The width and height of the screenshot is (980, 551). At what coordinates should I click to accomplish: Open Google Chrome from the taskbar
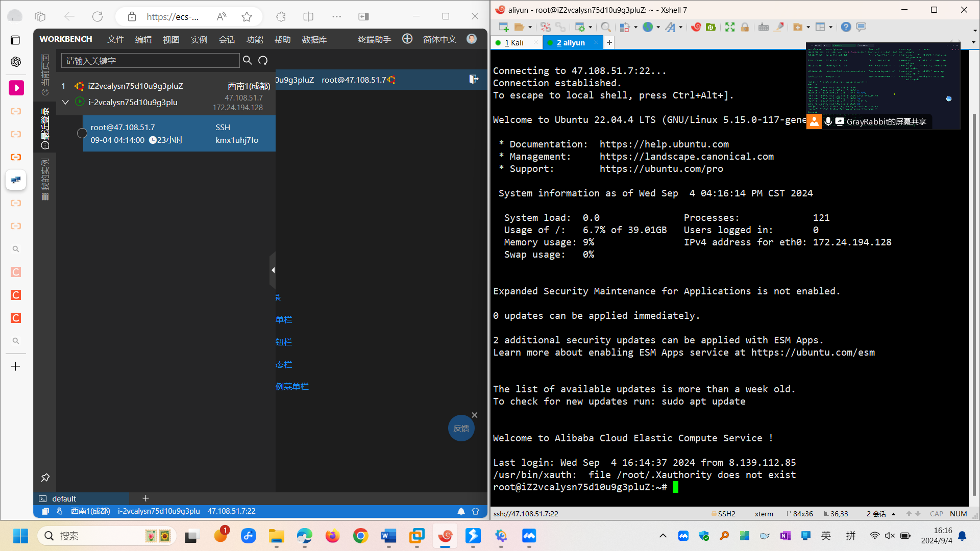(x=360, y=536)
